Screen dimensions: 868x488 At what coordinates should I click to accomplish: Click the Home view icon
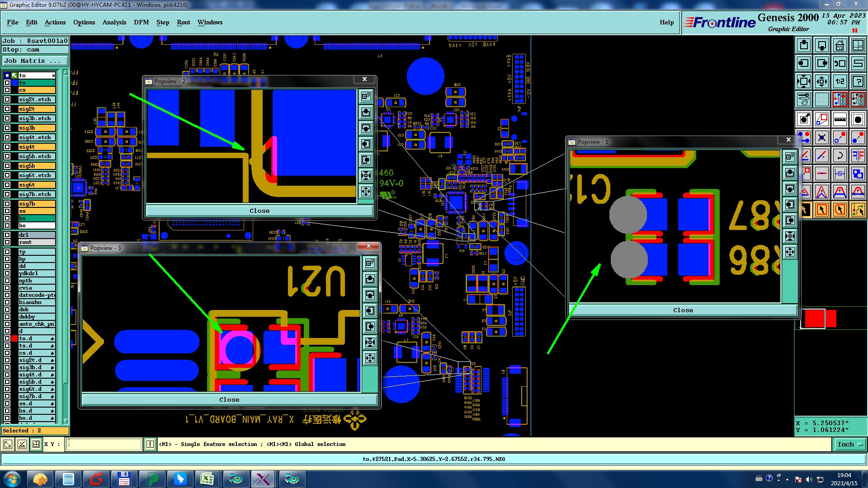tap(840, 45)
